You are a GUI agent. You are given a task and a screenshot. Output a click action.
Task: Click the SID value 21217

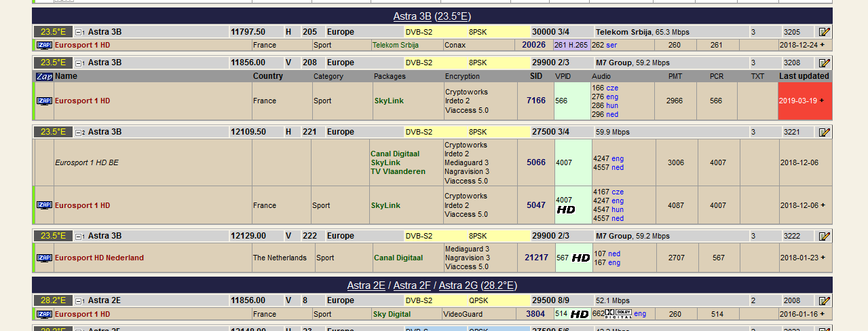536,258
